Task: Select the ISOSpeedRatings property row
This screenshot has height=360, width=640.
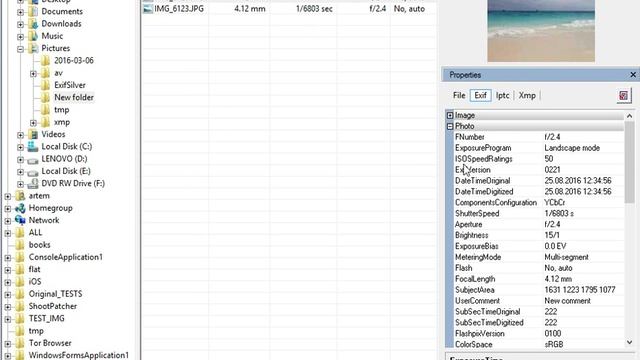Action: coord(539,159)
